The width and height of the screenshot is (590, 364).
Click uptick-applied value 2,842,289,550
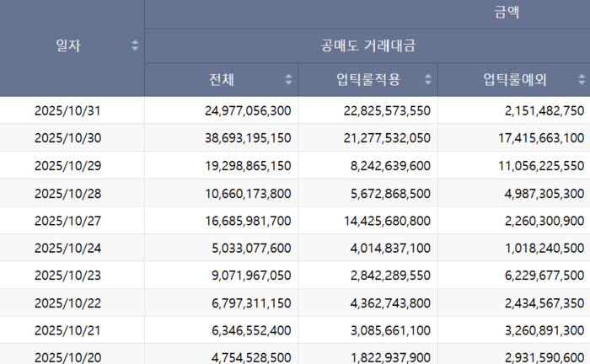click(390, 276)
